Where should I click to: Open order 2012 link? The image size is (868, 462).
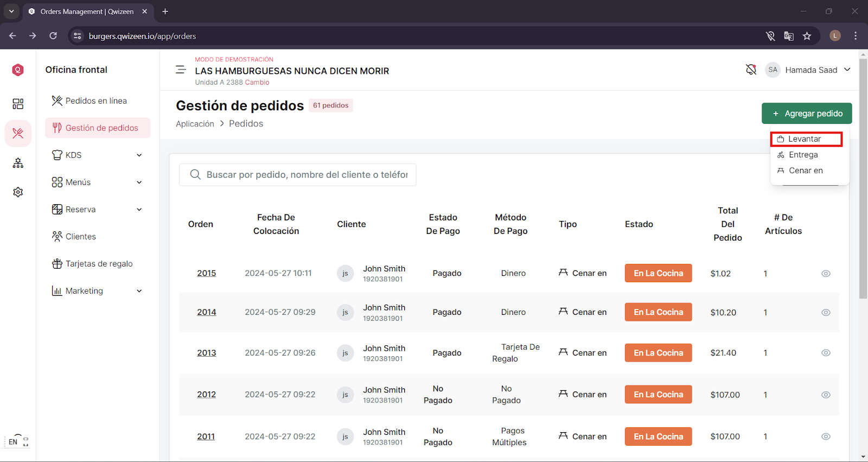pos(206,395)
